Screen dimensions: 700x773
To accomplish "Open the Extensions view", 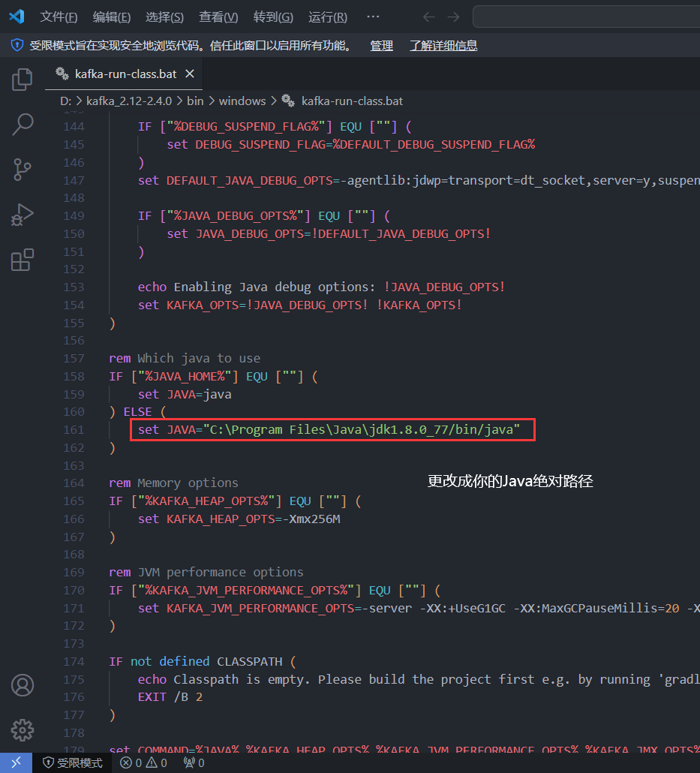I will (23, 260).
